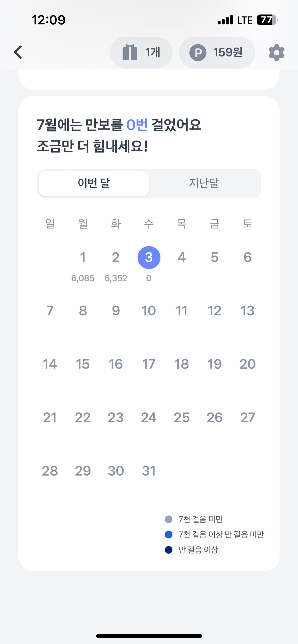Tap the 159원 points balance
298x644 pixels.
228,53
